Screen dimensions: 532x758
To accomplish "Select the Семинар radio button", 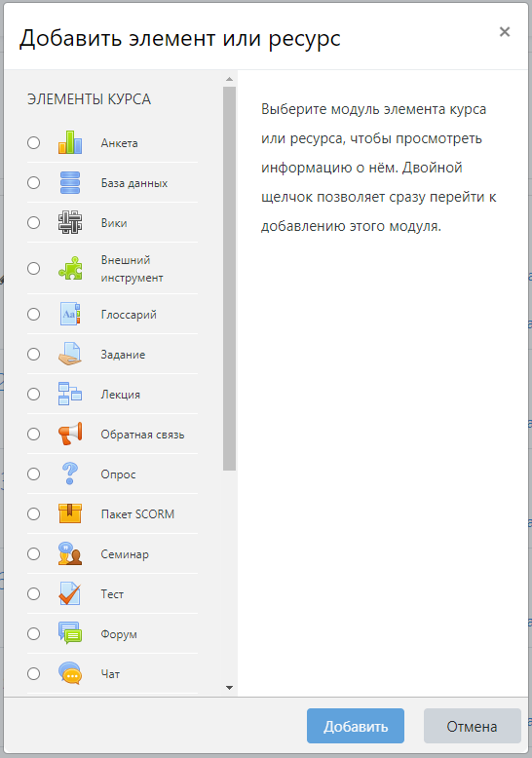I will (x=33, y=553).
